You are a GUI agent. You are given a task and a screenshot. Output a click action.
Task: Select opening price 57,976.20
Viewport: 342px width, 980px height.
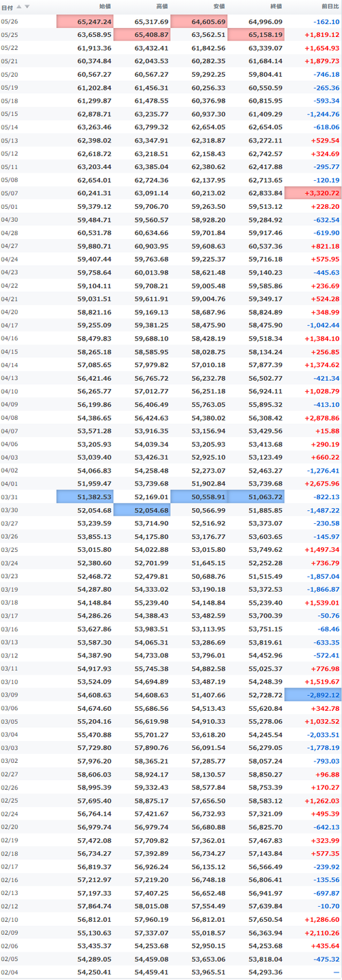tap(94, 760)
